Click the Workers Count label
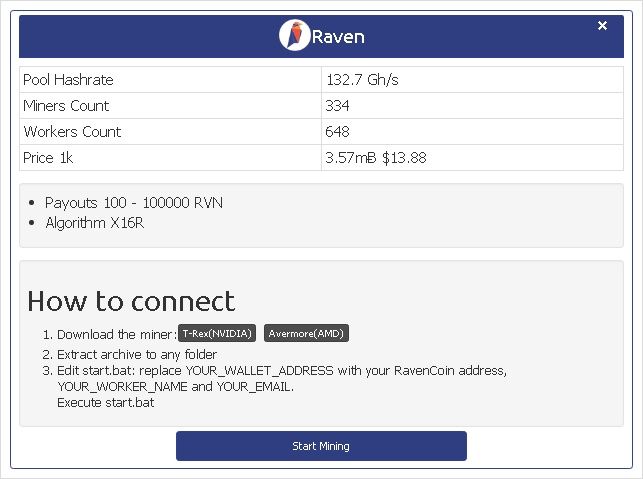Screen dimensions: 643x479 (72, 132)
